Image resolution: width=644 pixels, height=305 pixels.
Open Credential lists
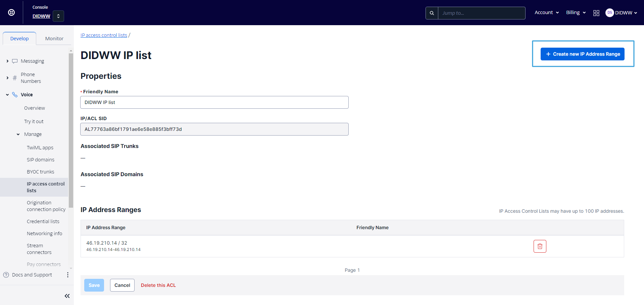[43, 221]
